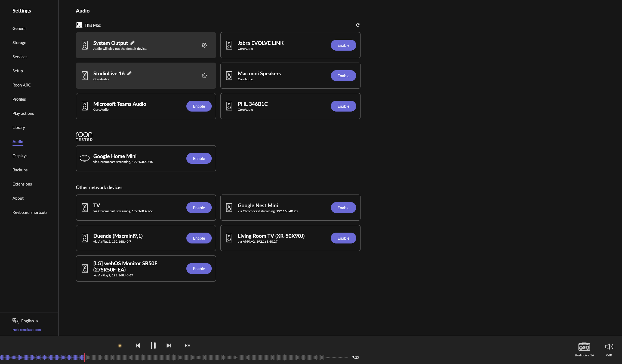Enable the Jabra EVOLVE LINK device
Viewport: 622px width, 364px height.
343,45
